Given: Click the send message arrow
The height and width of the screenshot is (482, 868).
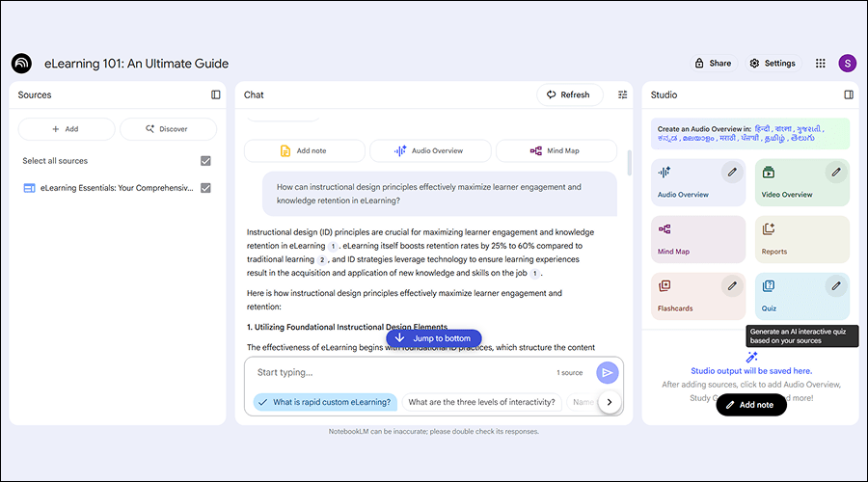Looking at the screenshot, I should [607, 373].
